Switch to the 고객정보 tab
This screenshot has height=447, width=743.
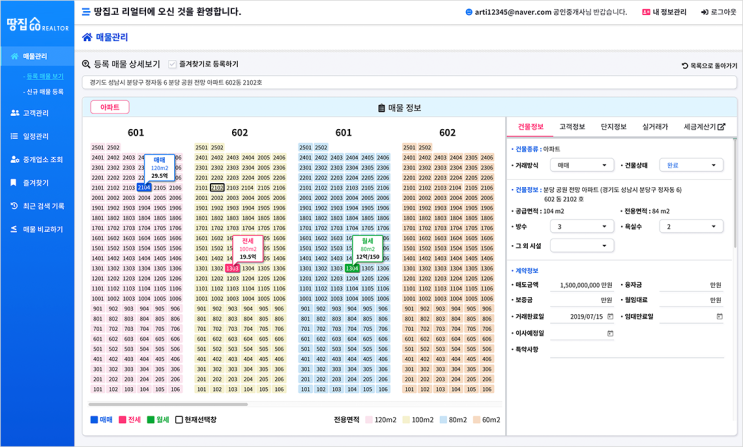coord(572,127)
